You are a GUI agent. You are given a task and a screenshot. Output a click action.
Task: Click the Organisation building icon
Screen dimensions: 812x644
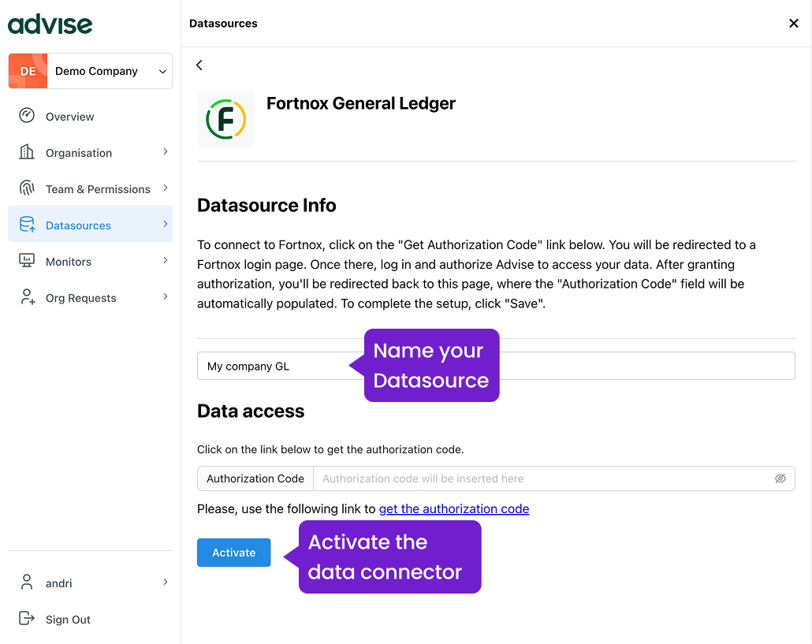point(27,152)
